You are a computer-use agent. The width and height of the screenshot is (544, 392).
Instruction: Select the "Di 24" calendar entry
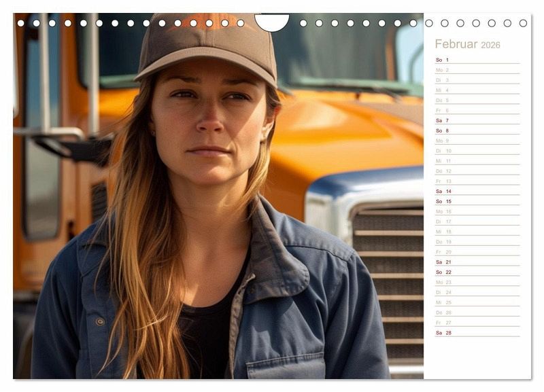tap(477, 292)
